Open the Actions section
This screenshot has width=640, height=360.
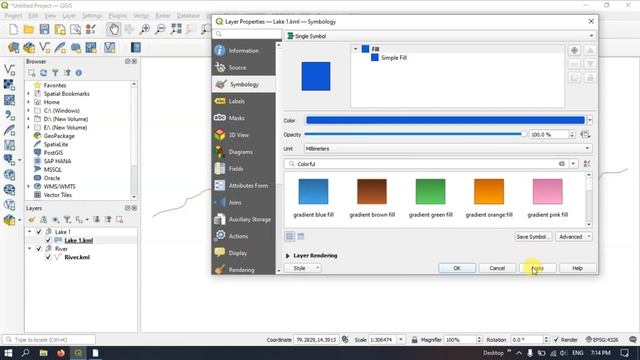[x=243, y=236]
